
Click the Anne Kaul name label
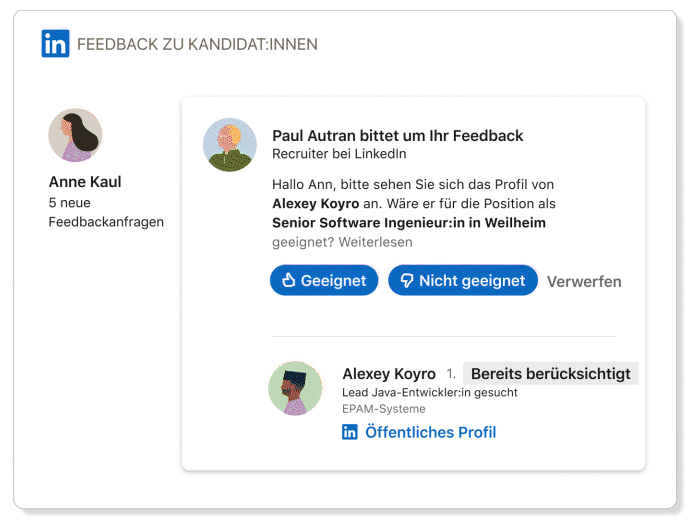[x=85, y=182]
